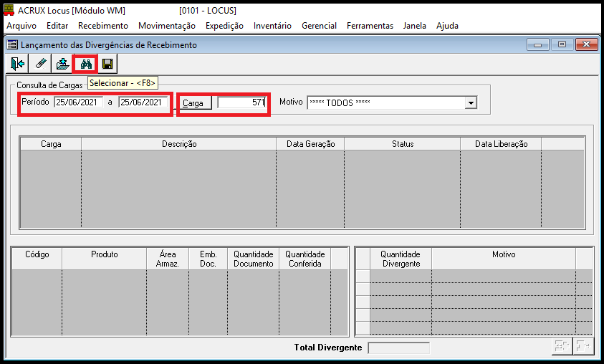The width and height of the screenshot is (604, 364).
Task: Click the Status column header
Action: (x=403, y=144)
